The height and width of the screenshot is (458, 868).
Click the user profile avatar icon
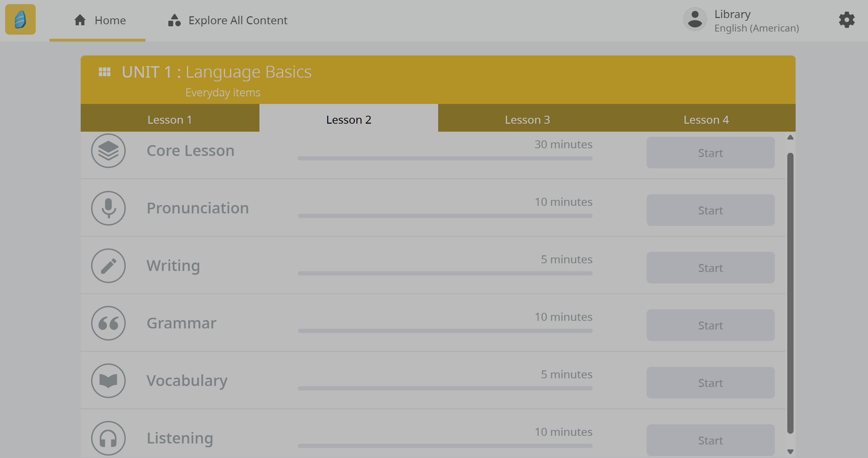(695, 19)
